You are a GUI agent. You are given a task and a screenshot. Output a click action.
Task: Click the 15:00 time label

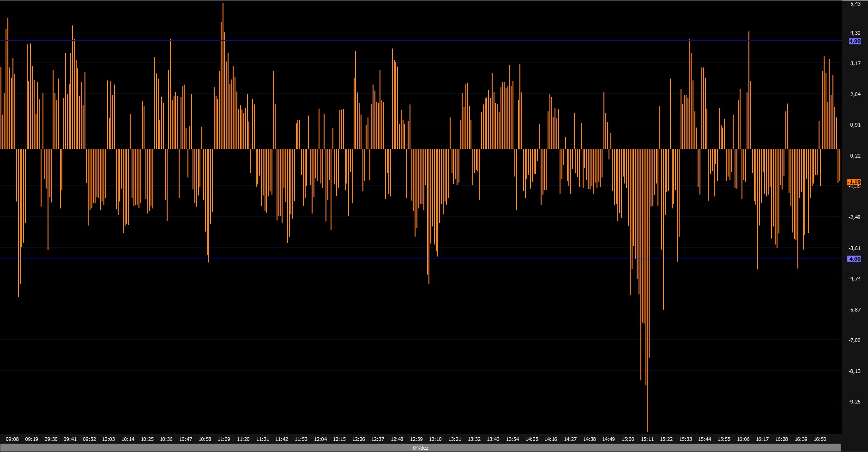(628, 439)
